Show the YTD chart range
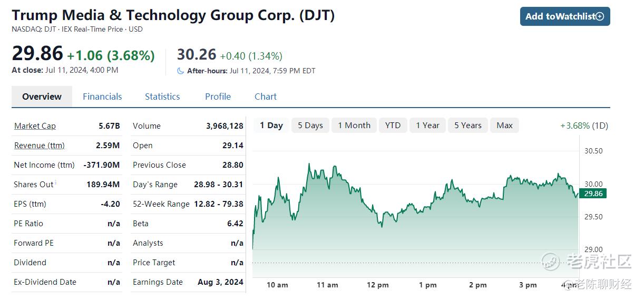 click(x=393, y=126)
